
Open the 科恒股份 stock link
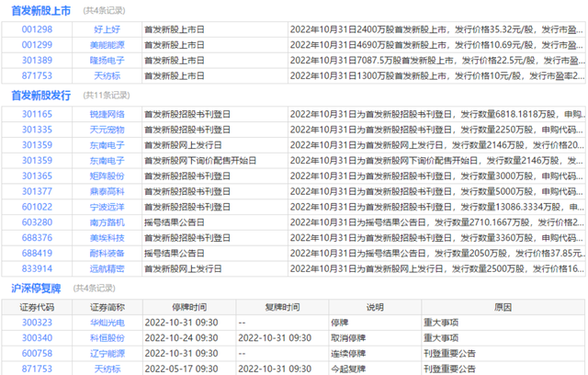tap(107, 337)
